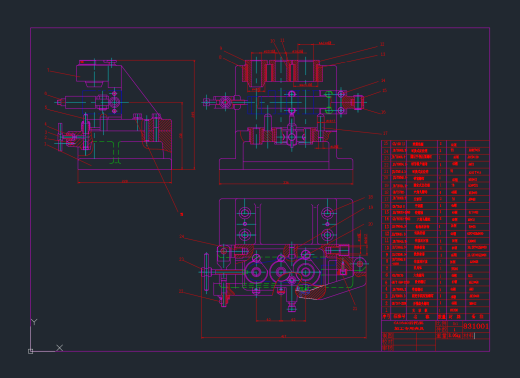
Task: Select part balloon number 24
Action: [x=182, y=236]
